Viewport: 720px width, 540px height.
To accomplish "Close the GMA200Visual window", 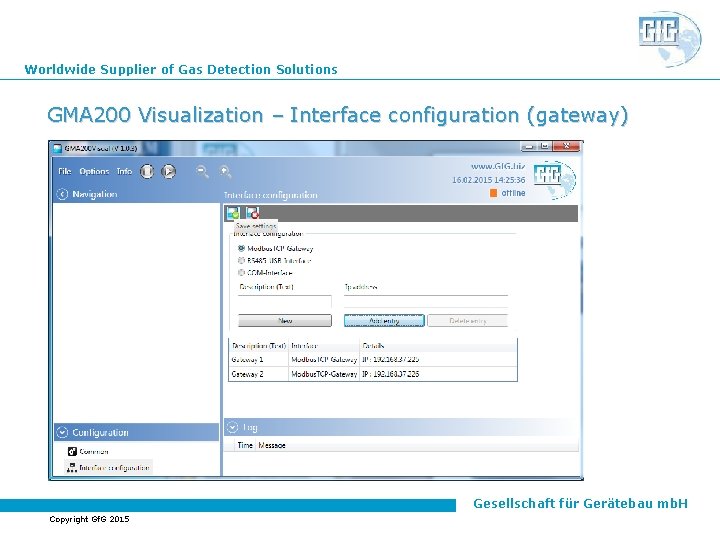I will point(567,146).
